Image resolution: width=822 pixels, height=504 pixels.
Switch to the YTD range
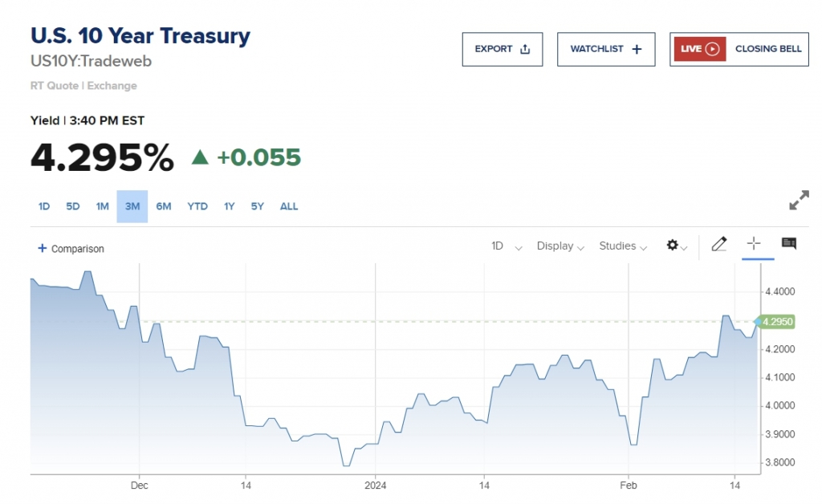197,206
